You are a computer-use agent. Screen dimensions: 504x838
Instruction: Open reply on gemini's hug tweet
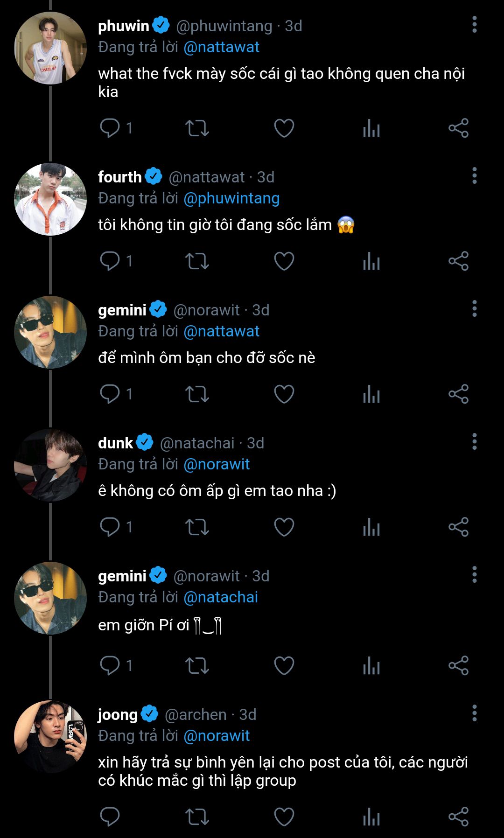pyautogui.click(x=110, y=394)
